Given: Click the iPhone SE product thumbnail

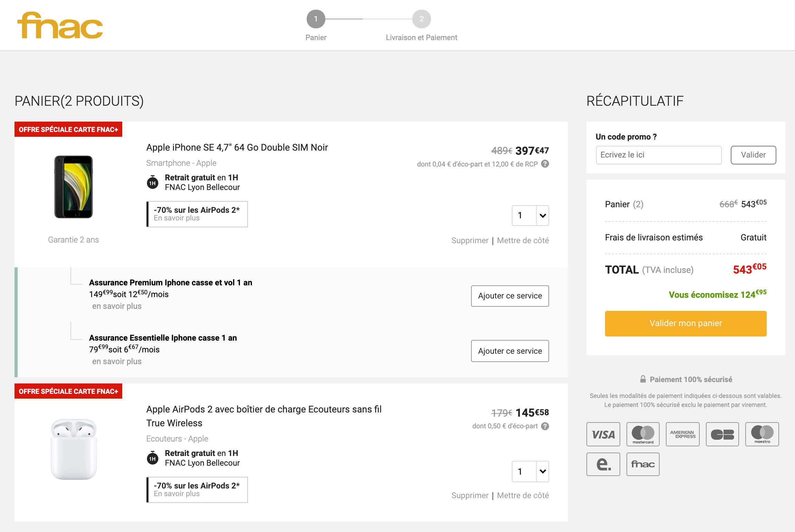Looking at the screenshot, I should (74, 187).
